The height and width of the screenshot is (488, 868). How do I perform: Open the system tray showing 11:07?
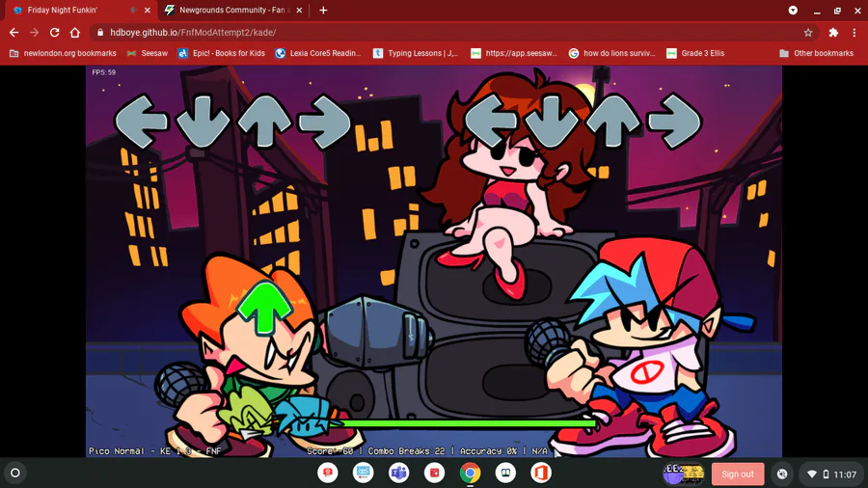831,474
